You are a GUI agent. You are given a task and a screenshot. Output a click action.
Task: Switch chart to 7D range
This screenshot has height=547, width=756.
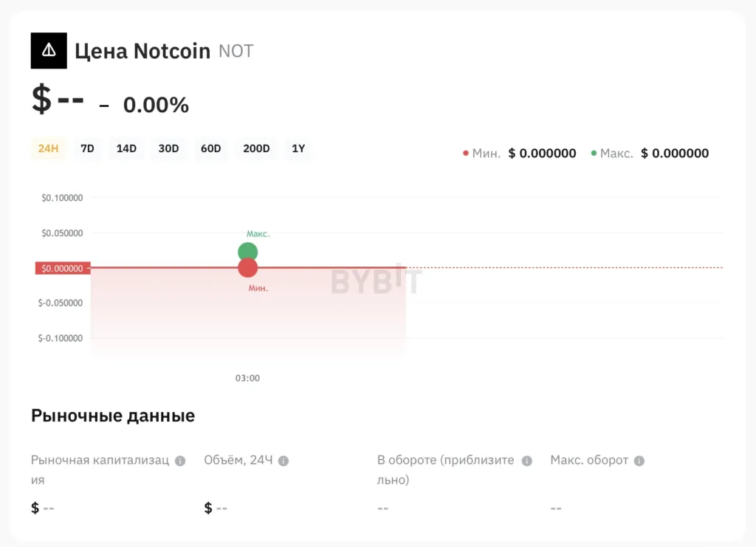pyautogui.click(x=87, y=148)
